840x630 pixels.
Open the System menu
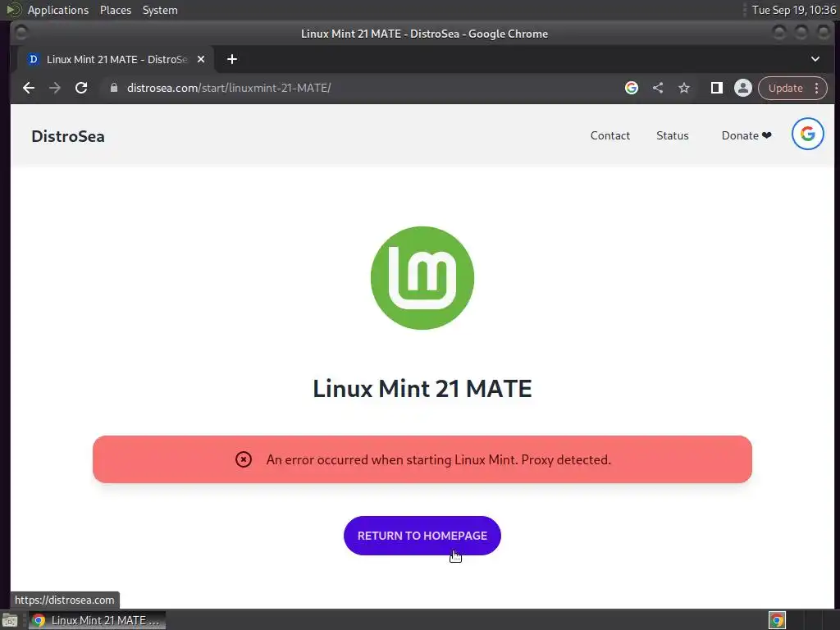(x=160, y=10)
